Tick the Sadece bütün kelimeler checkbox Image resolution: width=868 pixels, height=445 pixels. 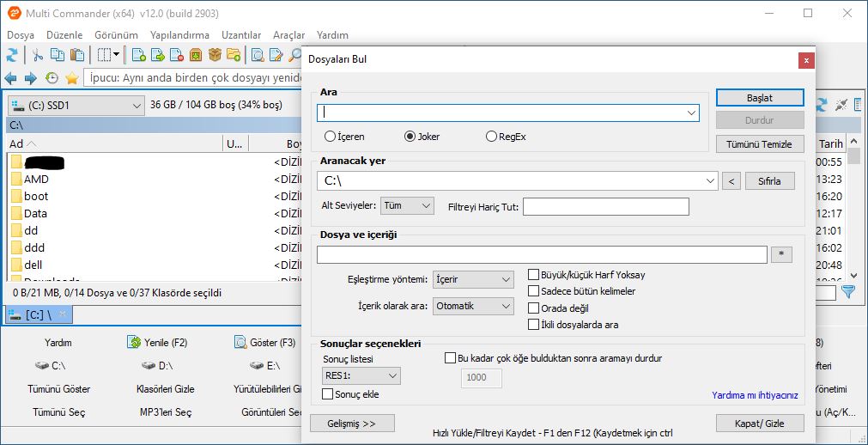point(534,291)
